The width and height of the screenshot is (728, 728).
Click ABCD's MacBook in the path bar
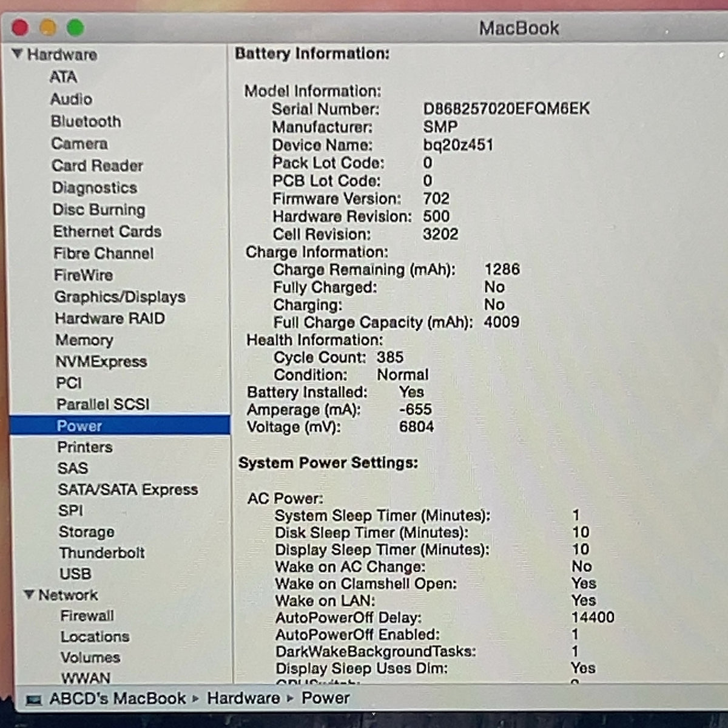[118, 698]
